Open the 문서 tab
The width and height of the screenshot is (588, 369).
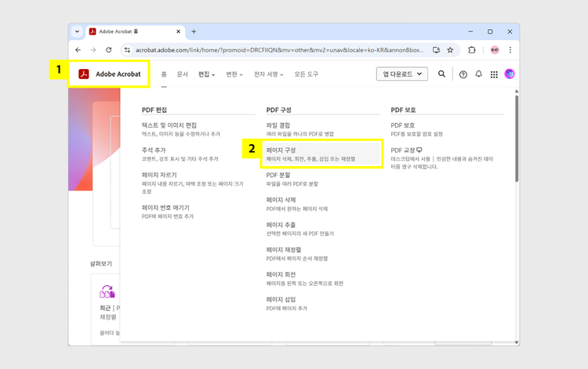point(182,74)
